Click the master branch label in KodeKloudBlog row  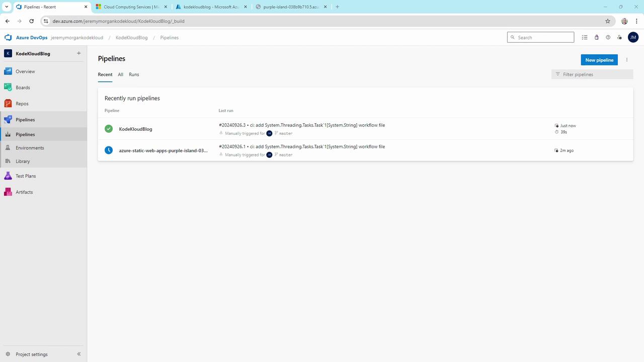pyautogui.click(x=286, y=134)
